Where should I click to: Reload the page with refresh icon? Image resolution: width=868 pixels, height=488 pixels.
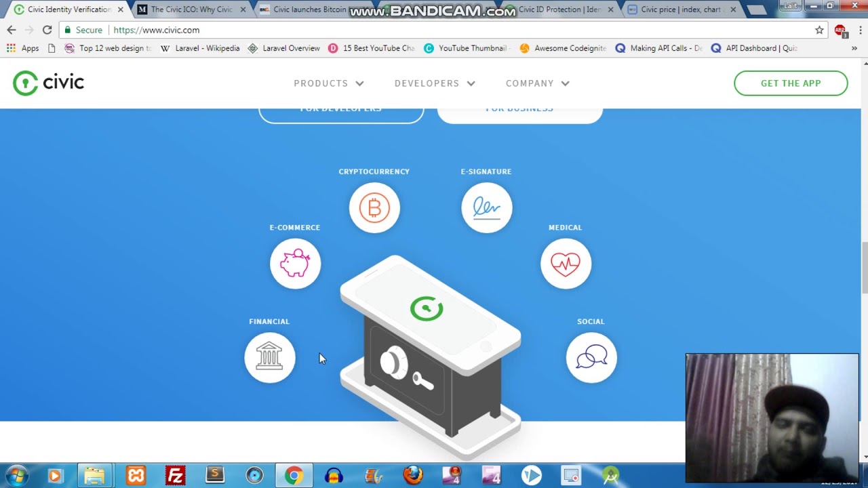[47, 30]
